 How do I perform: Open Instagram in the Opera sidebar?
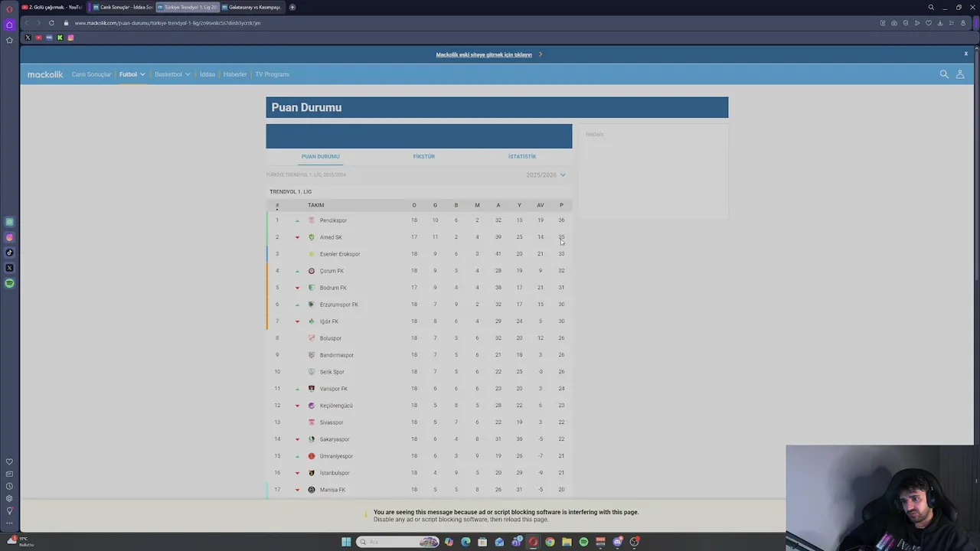tap(9, 237)
